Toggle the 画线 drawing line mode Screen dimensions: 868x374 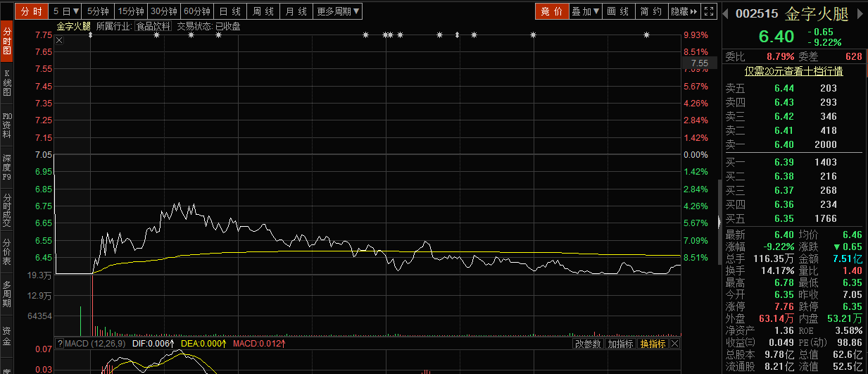[x=618, y=11]
